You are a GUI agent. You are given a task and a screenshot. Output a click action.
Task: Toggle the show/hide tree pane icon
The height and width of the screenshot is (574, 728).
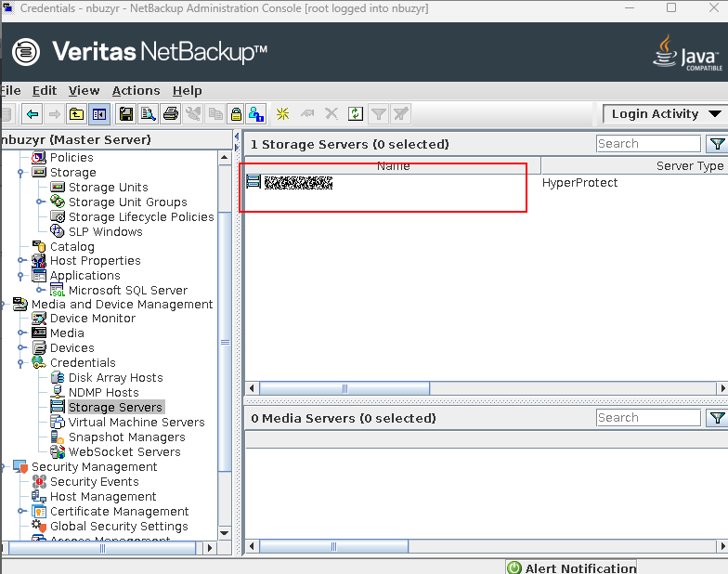(98, 113)
